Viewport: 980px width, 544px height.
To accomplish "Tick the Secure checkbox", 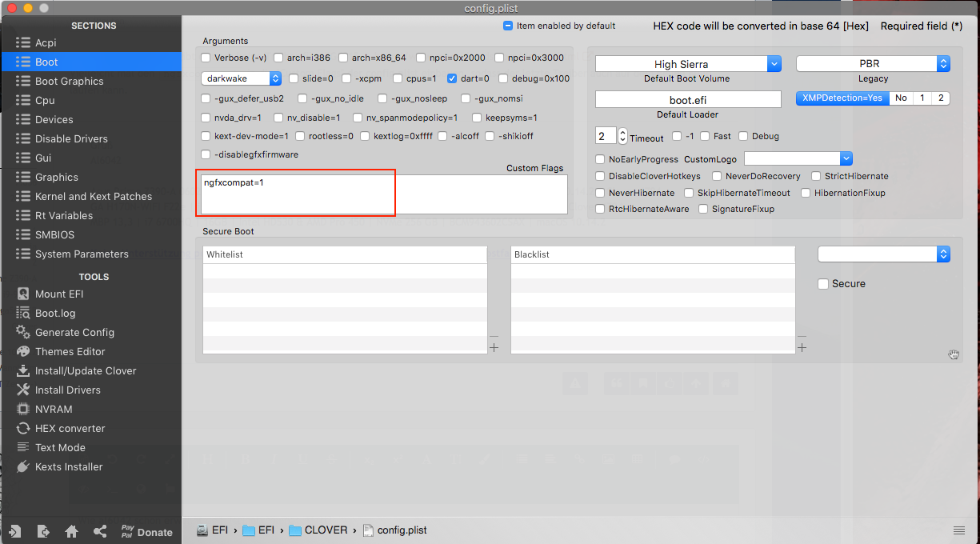I will (x=823, y=284).
